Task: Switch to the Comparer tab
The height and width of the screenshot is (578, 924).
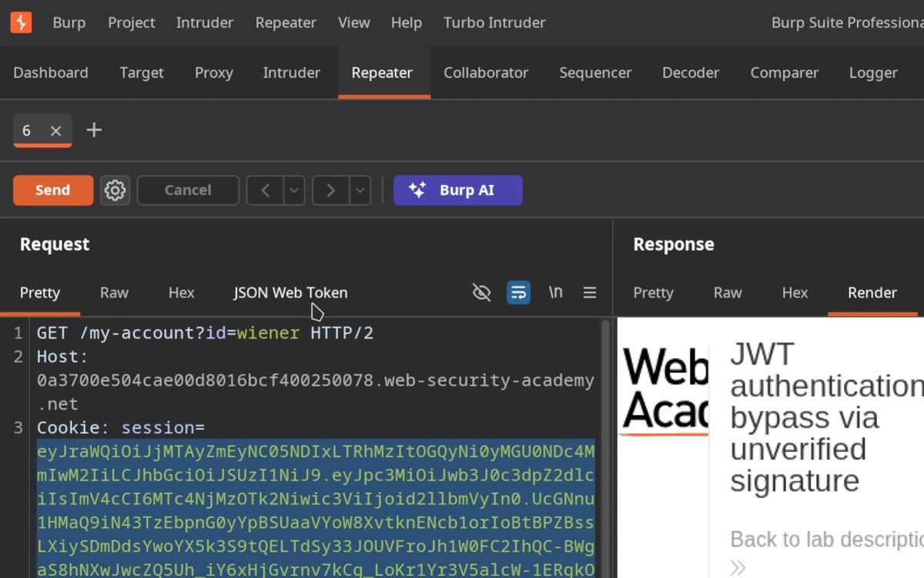Action: tap(784, 72)
